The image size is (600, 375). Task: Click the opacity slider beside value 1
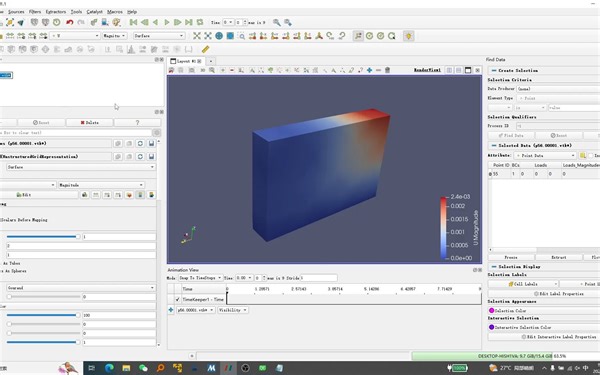pos(43,236)
